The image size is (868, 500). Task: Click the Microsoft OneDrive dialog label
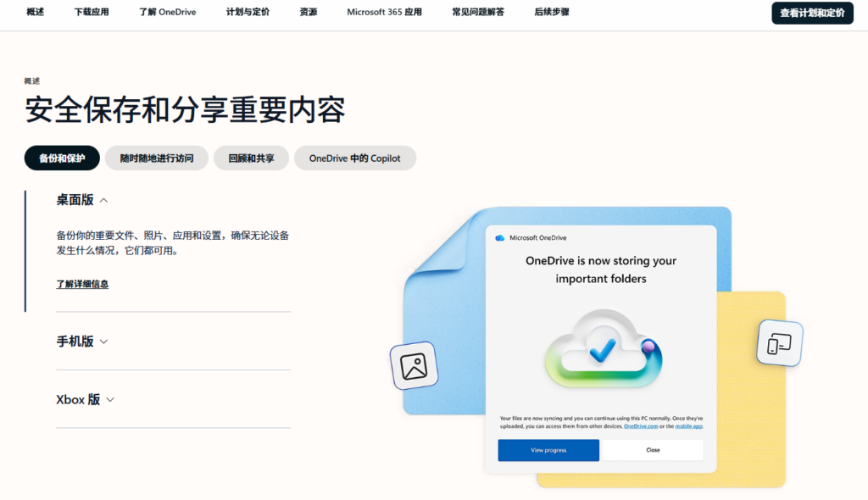click(x=537, y=237)
